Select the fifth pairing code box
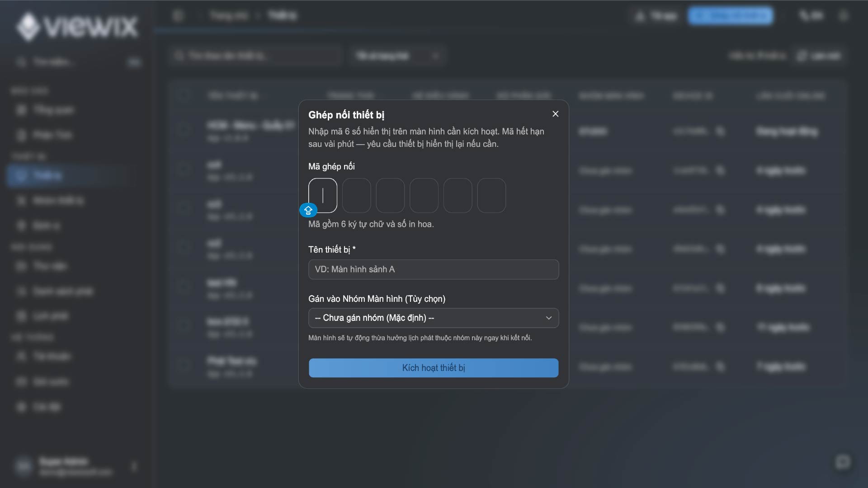 click(458, 195)
